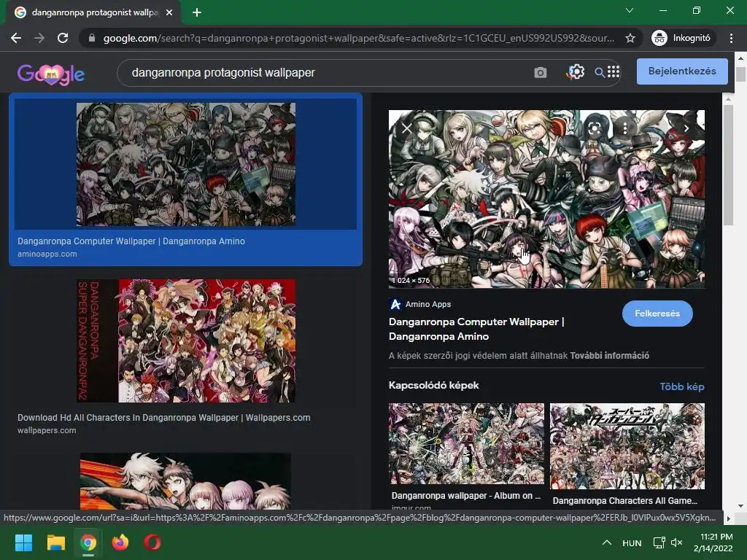This screenshot has width=747, height=560.
Task: Start a search by image with camera icon
Action: click(x=541, y=72)
